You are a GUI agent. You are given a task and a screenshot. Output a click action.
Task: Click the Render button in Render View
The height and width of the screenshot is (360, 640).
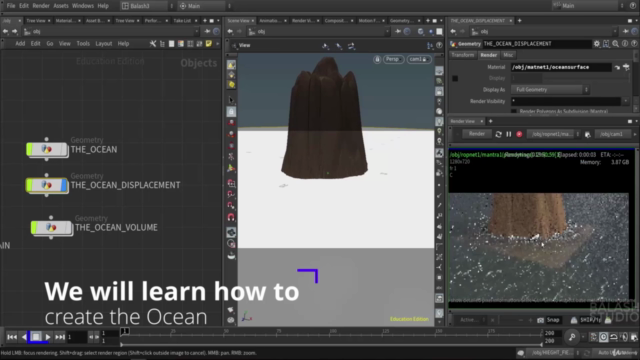(476, 134)
